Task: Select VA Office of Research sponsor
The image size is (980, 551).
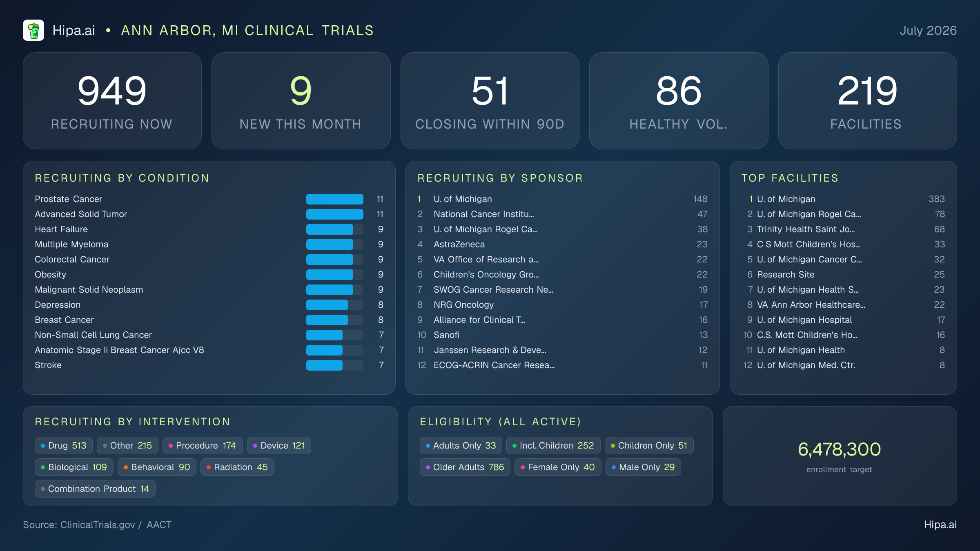Action: (x=562, y=260)
